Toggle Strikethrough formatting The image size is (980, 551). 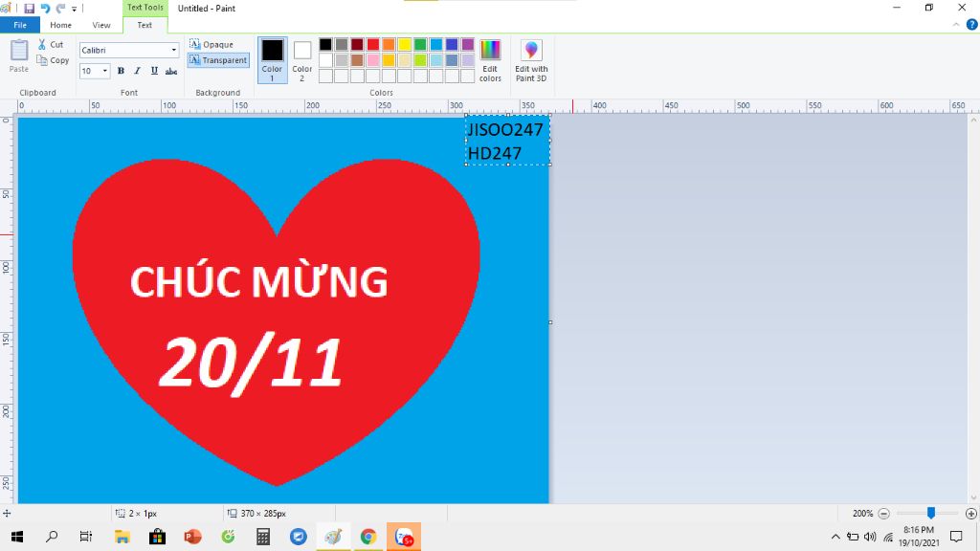click(x=171, y=71)
